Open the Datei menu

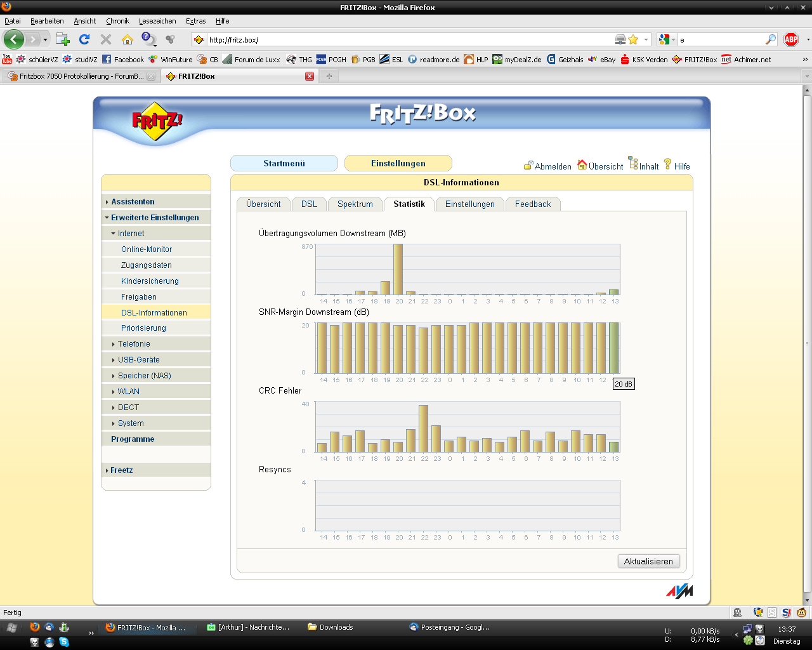pyautogui.click(x=13, y=21)
